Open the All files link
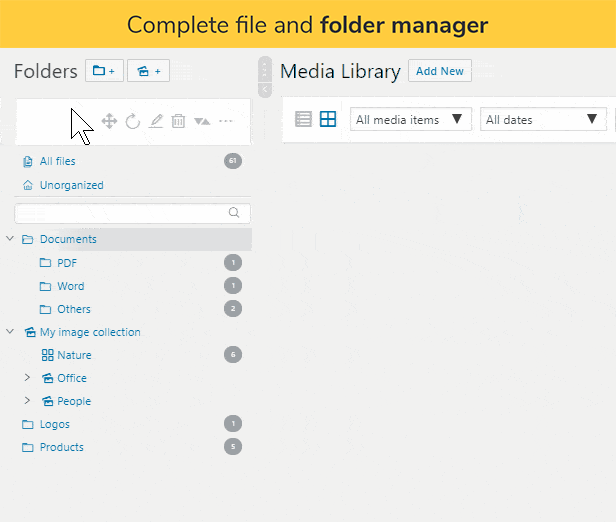The height and width of the screenshot is (522, 616). (x=57, y=161)
